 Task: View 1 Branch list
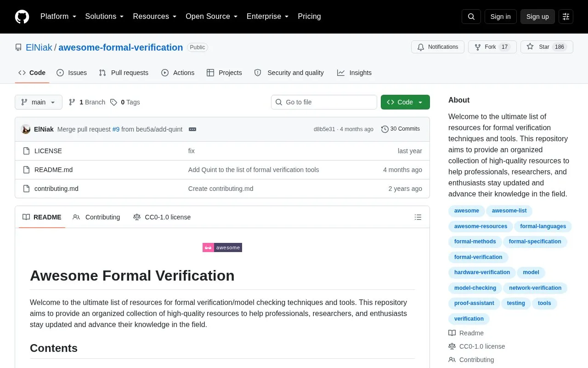87,102
